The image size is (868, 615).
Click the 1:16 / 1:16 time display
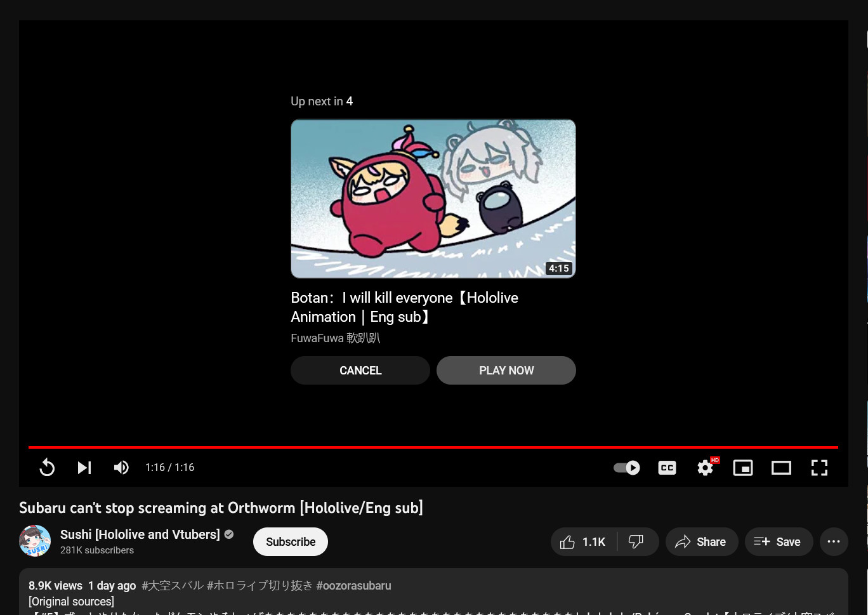pyautogui.click(x=170, y=468)
